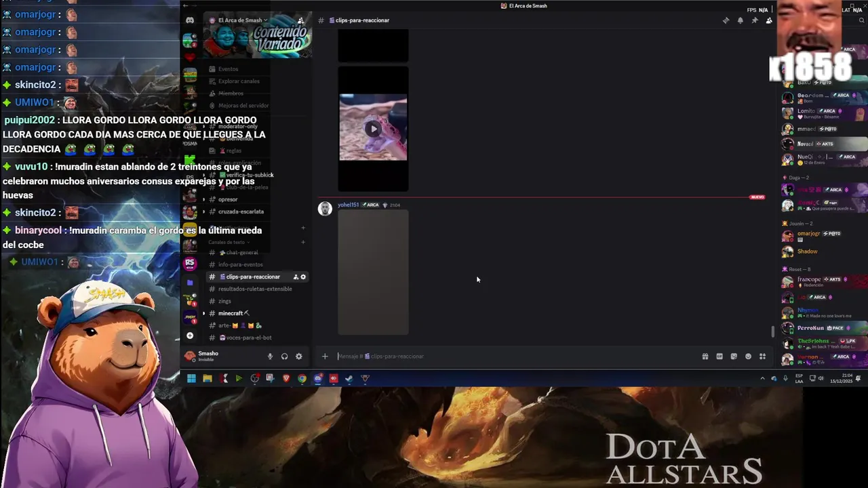Open user settings gear next to Smasho
Viewport: 868px width, 488px height.
(298, 357)
